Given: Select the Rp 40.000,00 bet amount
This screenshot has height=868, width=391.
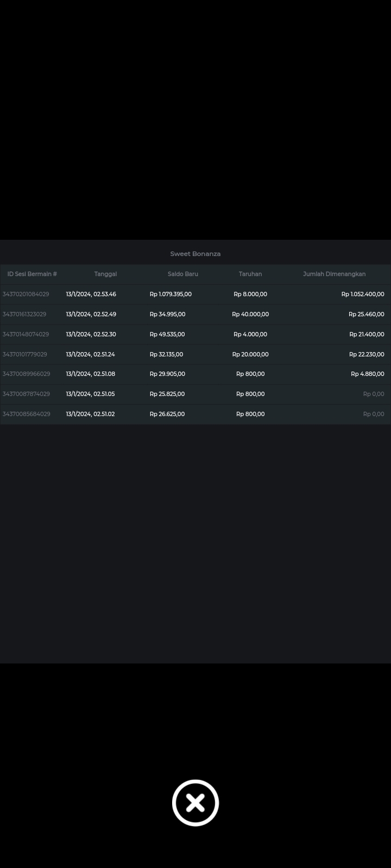Looking at the screenshot, I should tap(250, 314).
